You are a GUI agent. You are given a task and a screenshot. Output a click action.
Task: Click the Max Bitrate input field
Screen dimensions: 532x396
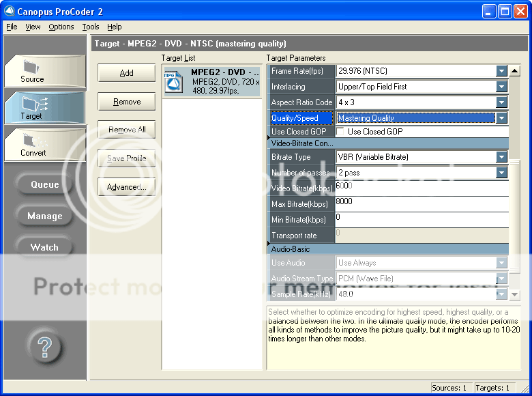(x=422, y=203)
